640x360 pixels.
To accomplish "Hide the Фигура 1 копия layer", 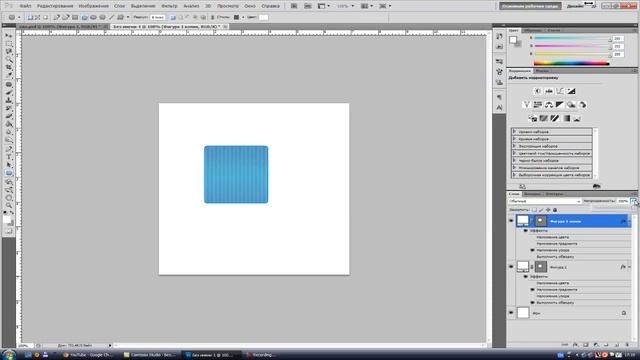I will point(511,221).
